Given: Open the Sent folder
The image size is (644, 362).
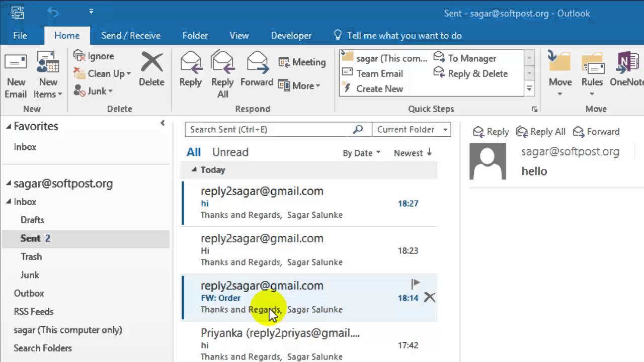Looking at the screenshot, I should [86, 238].
